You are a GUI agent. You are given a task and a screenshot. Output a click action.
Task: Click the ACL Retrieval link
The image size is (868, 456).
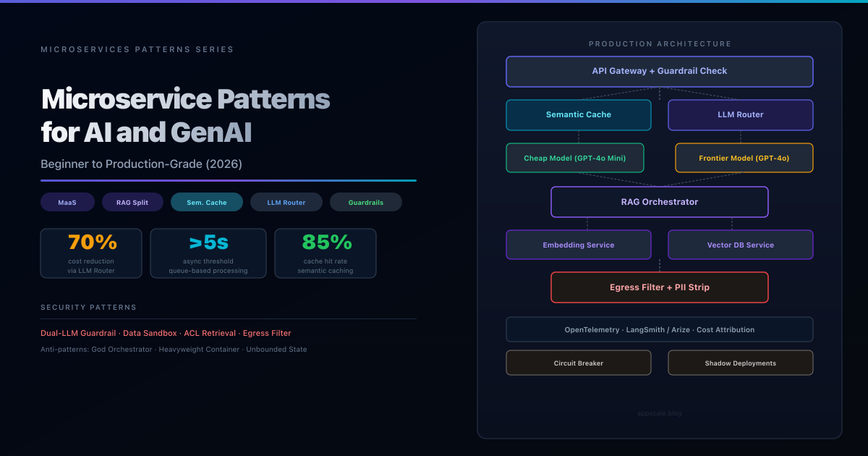pos(210,333)
